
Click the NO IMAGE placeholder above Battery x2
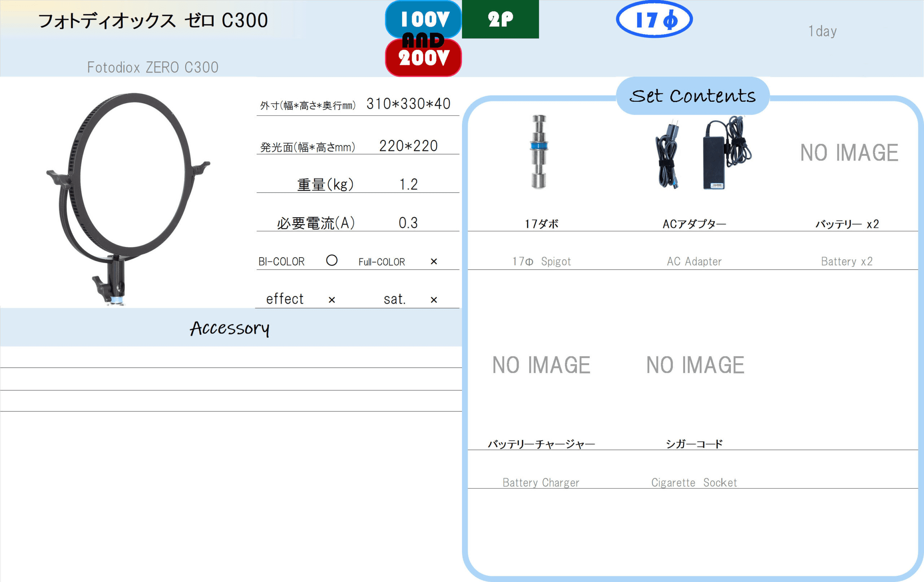[849, 153]
